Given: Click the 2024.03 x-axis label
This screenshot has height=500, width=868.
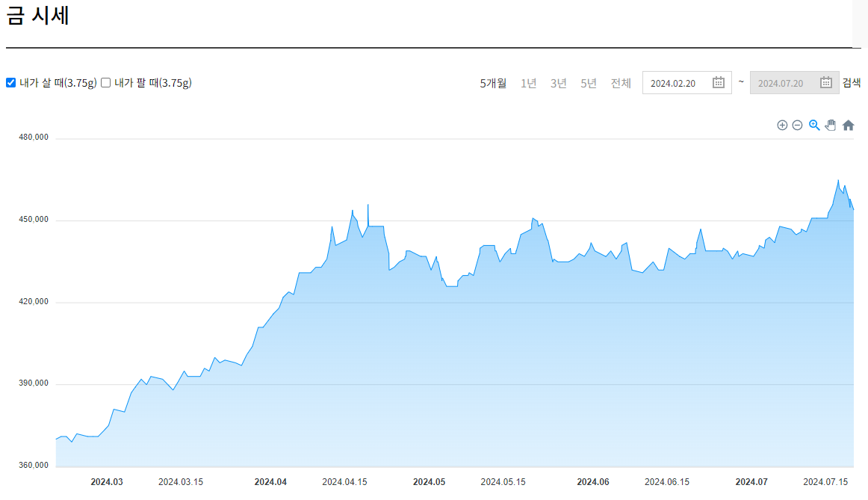Looking at the screenshot, I should [x=107, y=482].
